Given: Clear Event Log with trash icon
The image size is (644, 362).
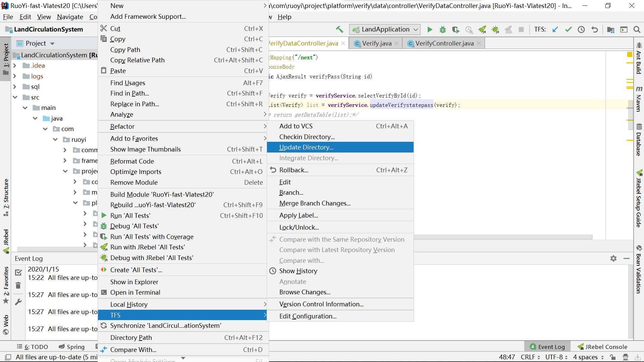Looking at the screenshot, I should (18, 285).
